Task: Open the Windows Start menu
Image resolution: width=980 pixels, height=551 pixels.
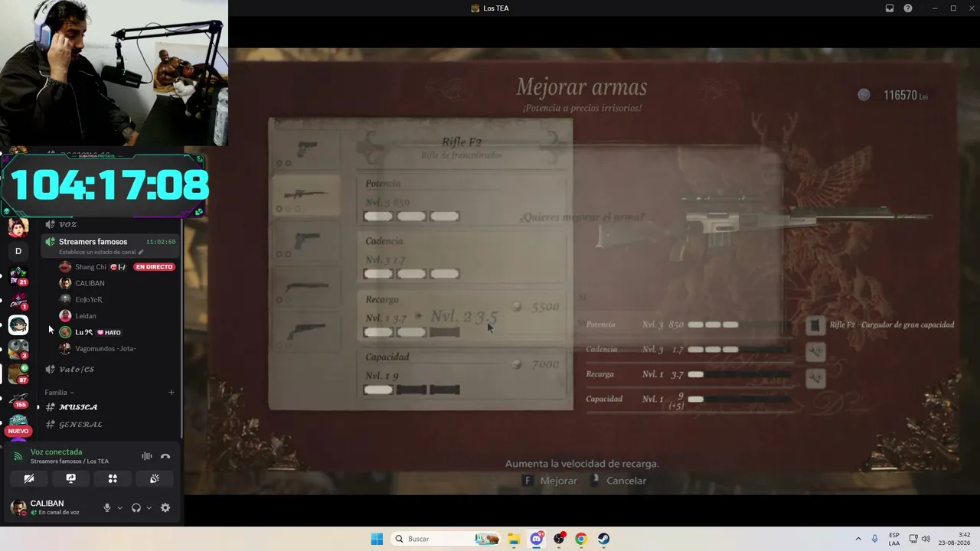Action: [377, 539]
